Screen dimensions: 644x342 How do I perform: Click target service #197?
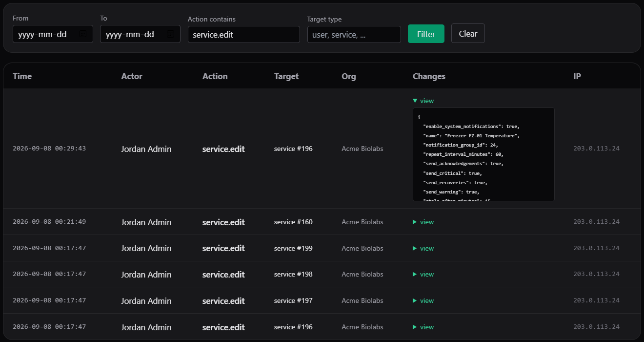pos(293,300)
